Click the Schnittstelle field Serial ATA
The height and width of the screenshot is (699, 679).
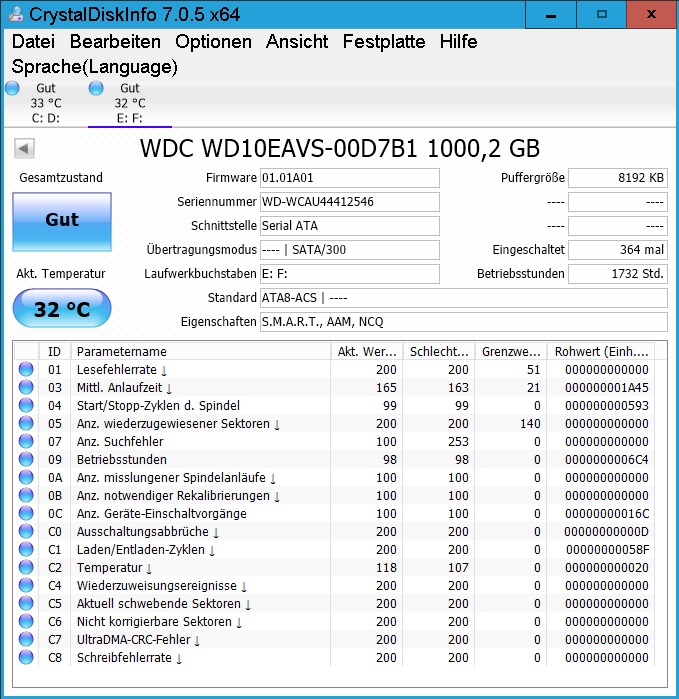coord(350,226)
